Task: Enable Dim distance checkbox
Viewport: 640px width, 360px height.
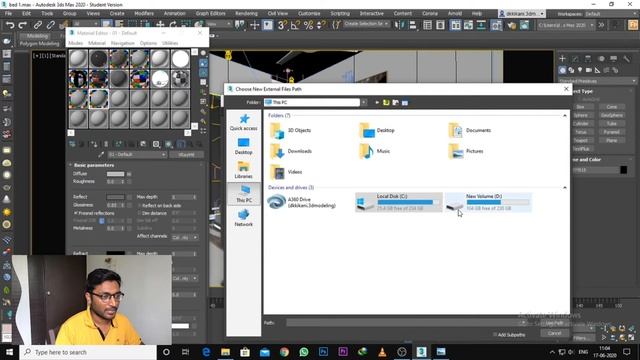Action: 139,213
